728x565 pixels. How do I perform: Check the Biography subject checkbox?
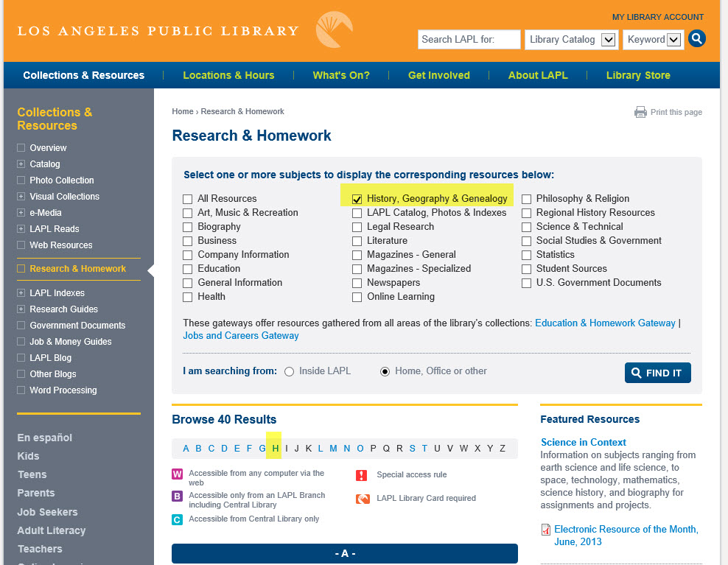coord(188,227)
